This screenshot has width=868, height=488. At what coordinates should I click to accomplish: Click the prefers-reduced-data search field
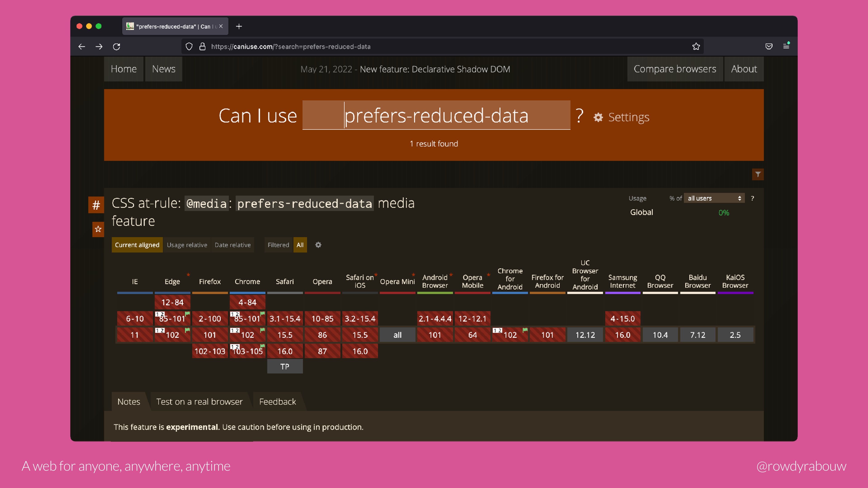(x=436, y=115)
